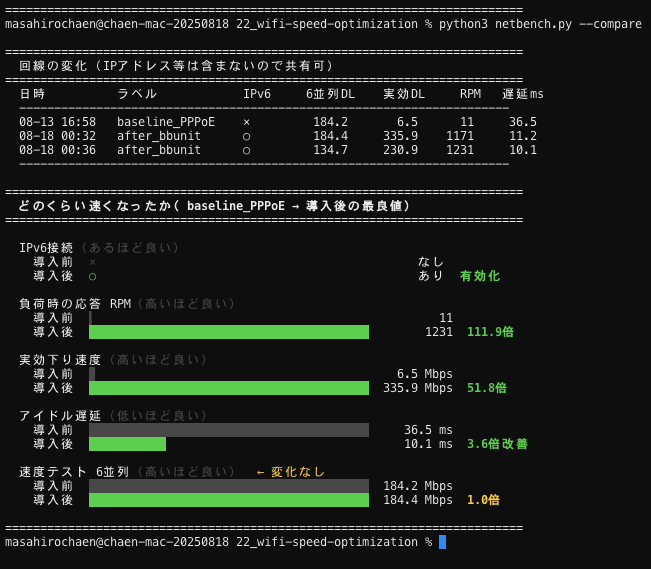651x569 pixels.
Task: Click the green text '3.6倍改善'
Action: [497, 444]
